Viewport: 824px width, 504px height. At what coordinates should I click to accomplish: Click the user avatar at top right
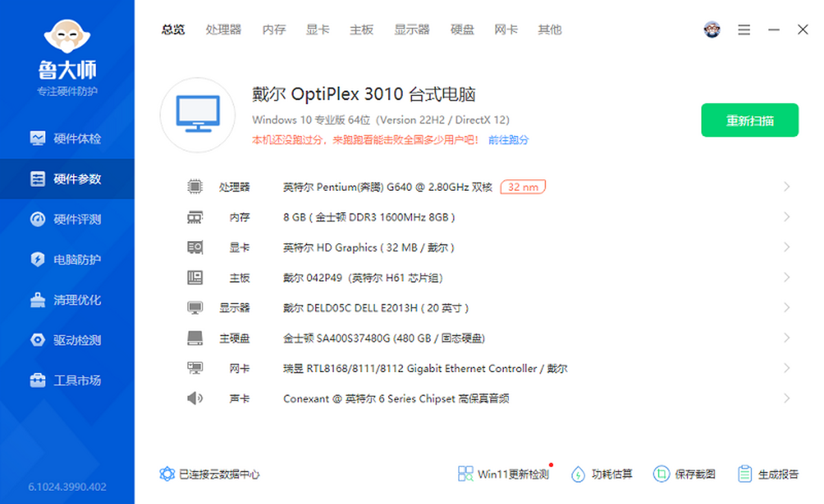[x=712, y=30]
